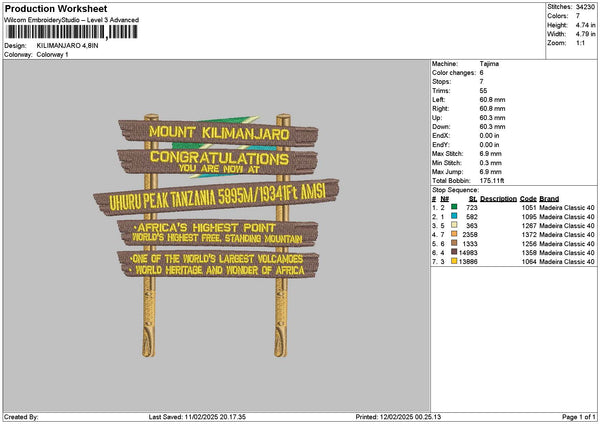Click the 'Production Worksheet' title
This screenshot has width=600, height=424.
[x=56, y=8]
